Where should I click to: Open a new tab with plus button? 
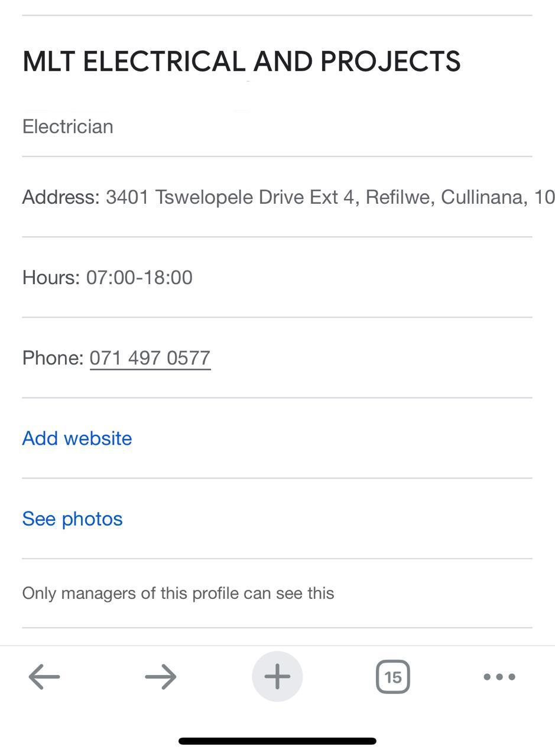pyautogui.click(x=277, y=677)
